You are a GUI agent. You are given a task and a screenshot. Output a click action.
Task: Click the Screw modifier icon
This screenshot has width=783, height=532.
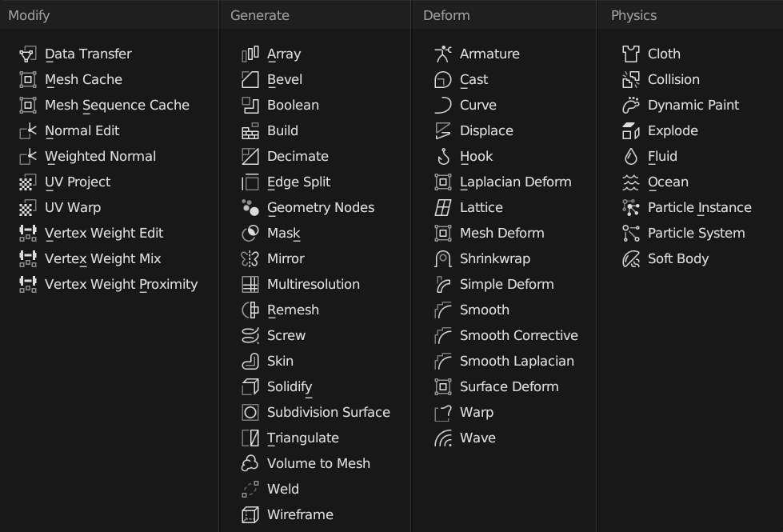click(x=250, y=335)
